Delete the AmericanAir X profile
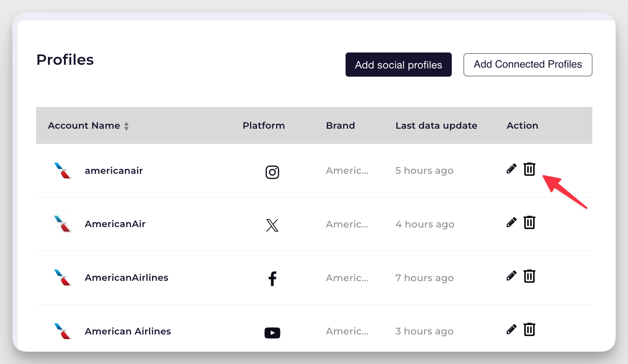 tap(529, 223)
